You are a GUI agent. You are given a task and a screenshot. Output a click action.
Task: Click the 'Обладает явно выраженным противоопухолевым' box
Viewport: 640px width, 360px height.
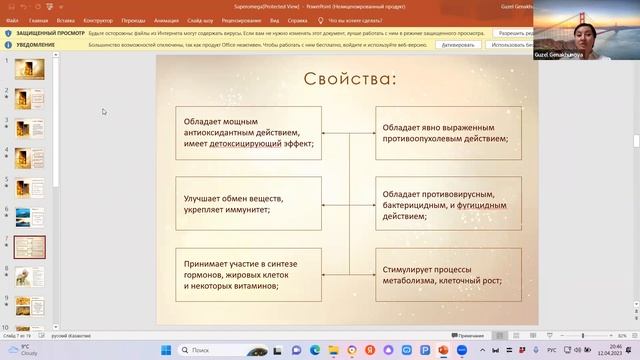pos(448,133)
